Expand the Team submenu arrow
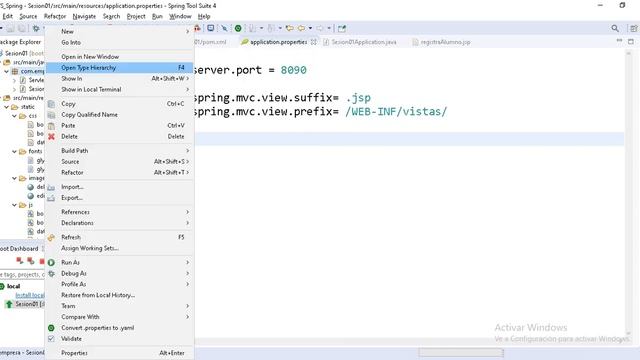Image resolution: width=640 pixels, height=360 pixels. tap(187, 306)
